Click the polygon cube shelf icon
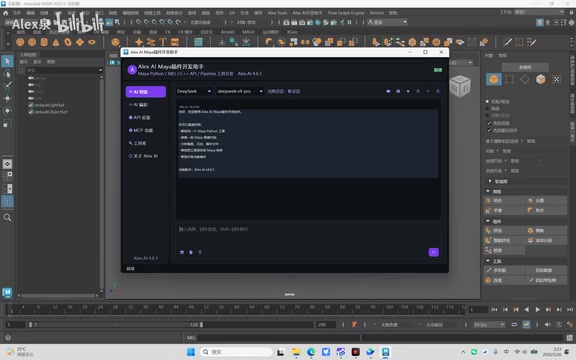Viewport: 576px width, 360px height. point(32,42)
